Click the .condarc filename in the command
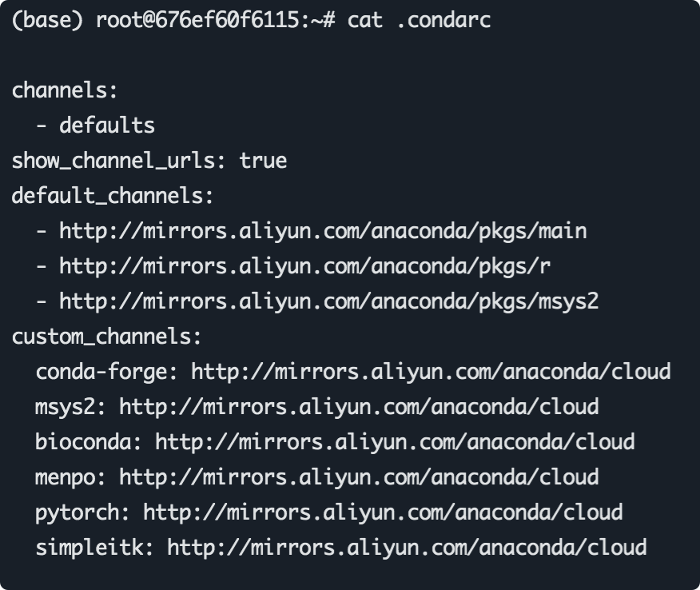This screenshot has width=700, height=590. 443,20
